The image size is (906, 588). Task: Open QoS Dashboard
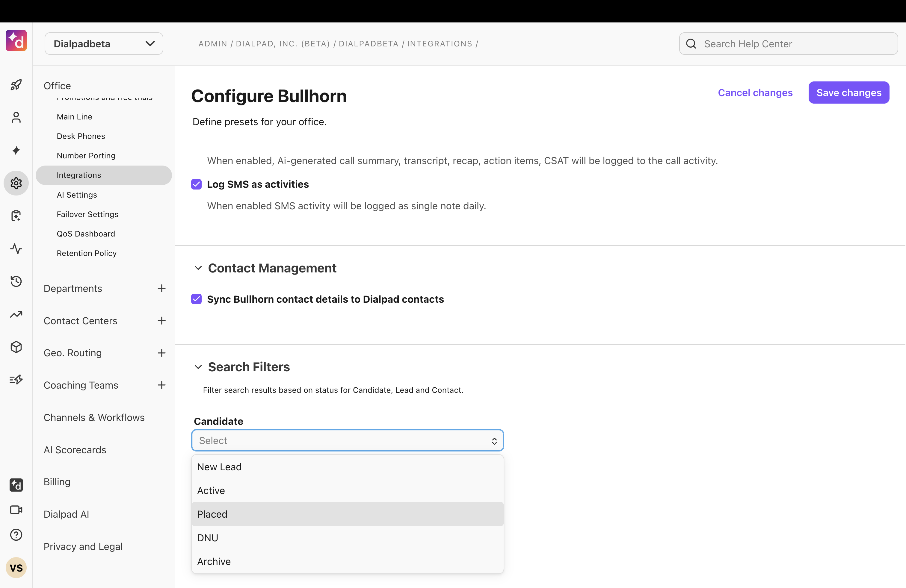(86, 234)
